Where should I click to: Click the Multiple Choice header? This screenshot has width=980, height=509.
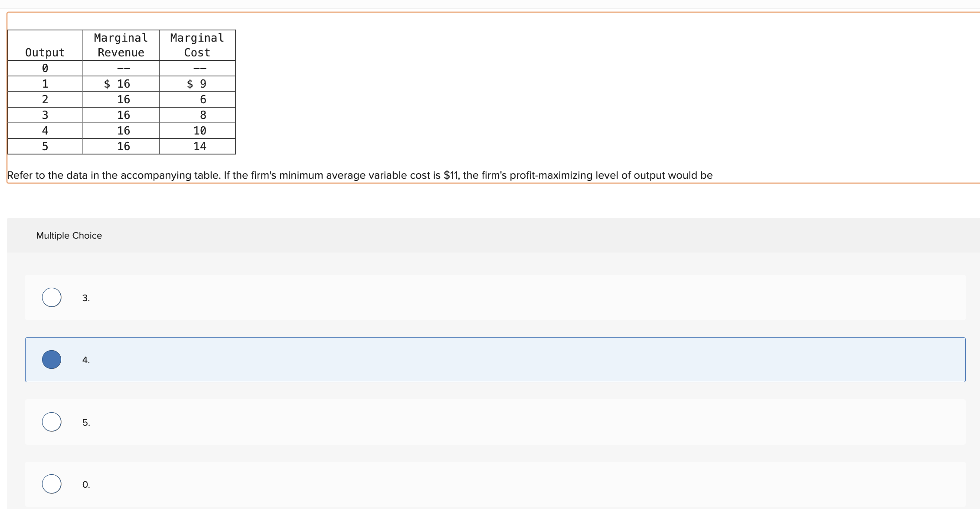(69, 235)
